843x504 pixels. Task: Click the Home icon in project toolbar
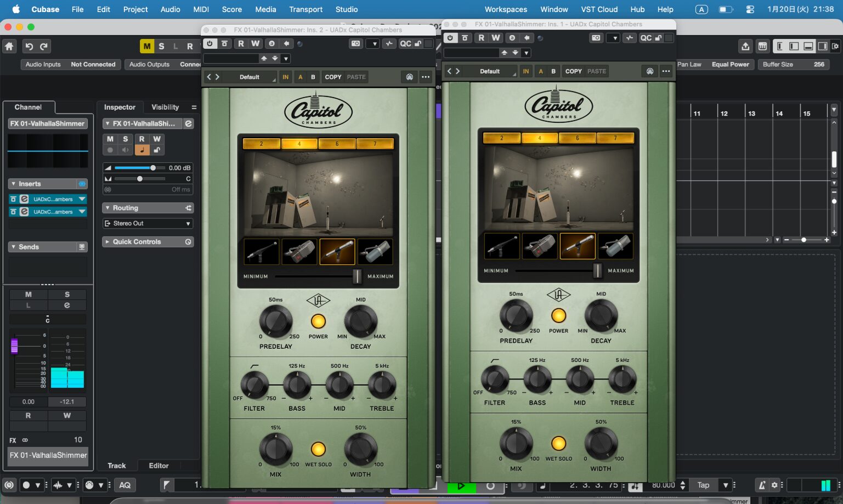pos(9,47)
